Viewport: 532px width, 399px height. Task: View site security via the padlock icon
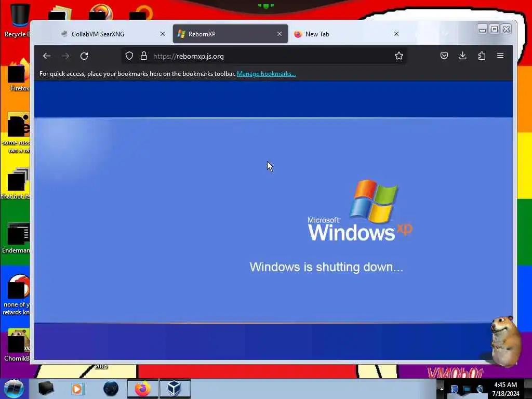[144, 56]
